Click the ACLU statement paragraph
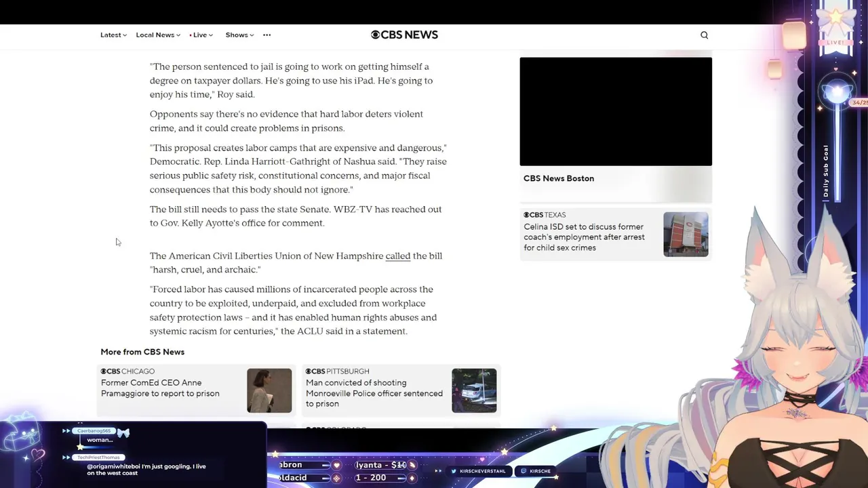The height and width of the screenshot is (488, 868). tap(293, 310)
